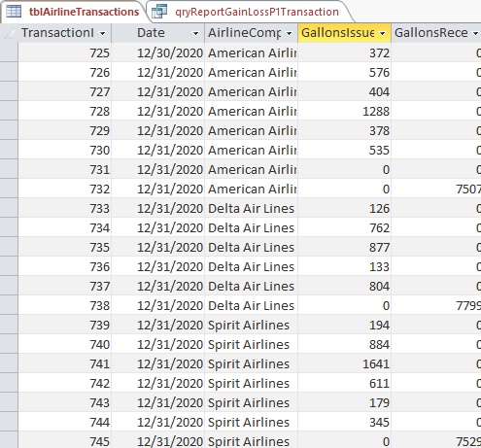This screenshot has width=481, height=448.
Task: Click the select-all corner box of datasheet
Action: click(9, 33)
